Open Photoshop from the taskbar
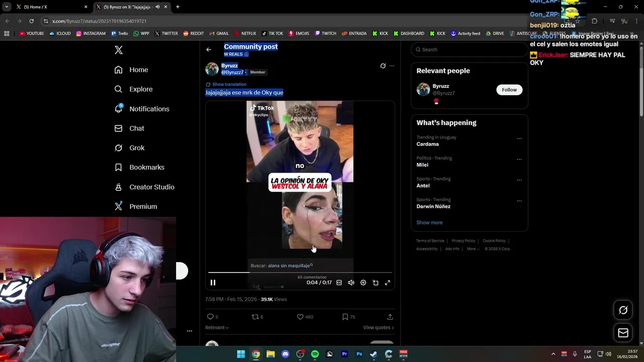The height and width of the screenshot is (362, 644). click(359, 354)
